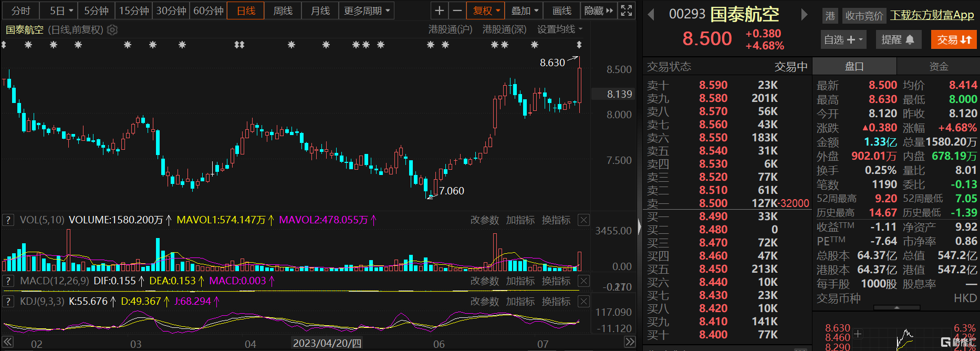The width and height of the screenshot is (980, 351).
Task: Switch to the 30分钟 chart tab
Action: 171,11
